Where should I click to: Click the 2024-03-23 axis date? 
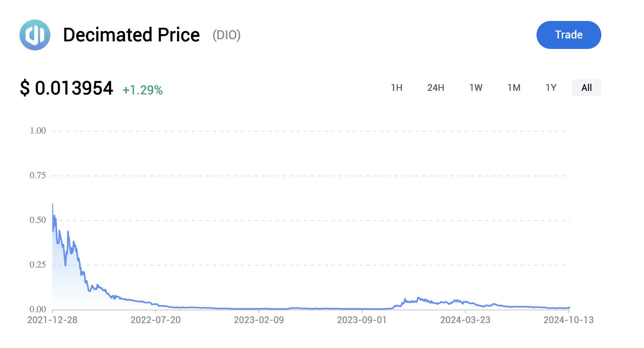click(x=465, y=320)
